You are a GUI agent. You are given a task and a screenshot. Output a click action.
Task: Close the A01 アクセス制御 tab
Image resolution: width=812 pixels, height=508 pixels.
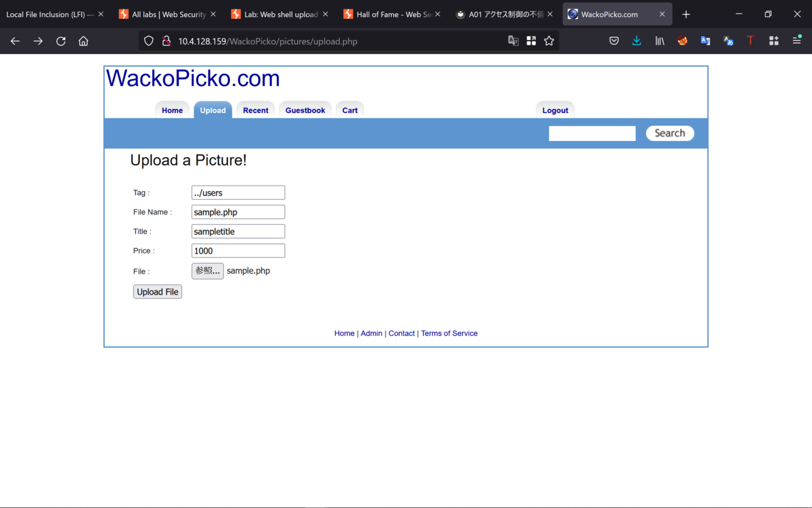point(550,14)
